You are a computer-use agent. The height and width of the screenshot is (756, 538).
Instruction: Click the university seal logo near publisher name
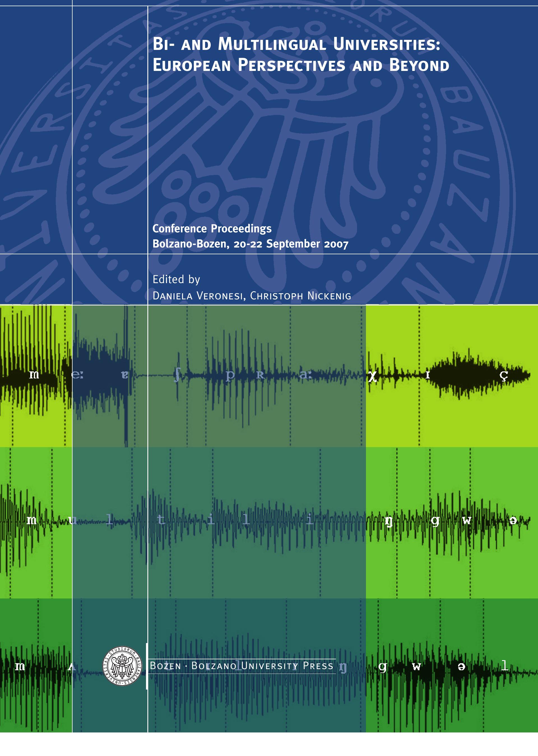122,666
